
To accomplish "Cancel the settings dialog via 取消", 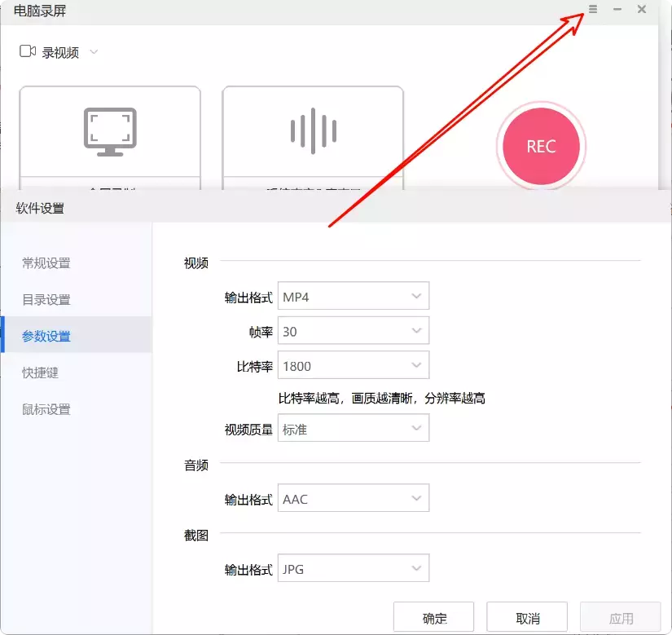I will pos(528,617).
